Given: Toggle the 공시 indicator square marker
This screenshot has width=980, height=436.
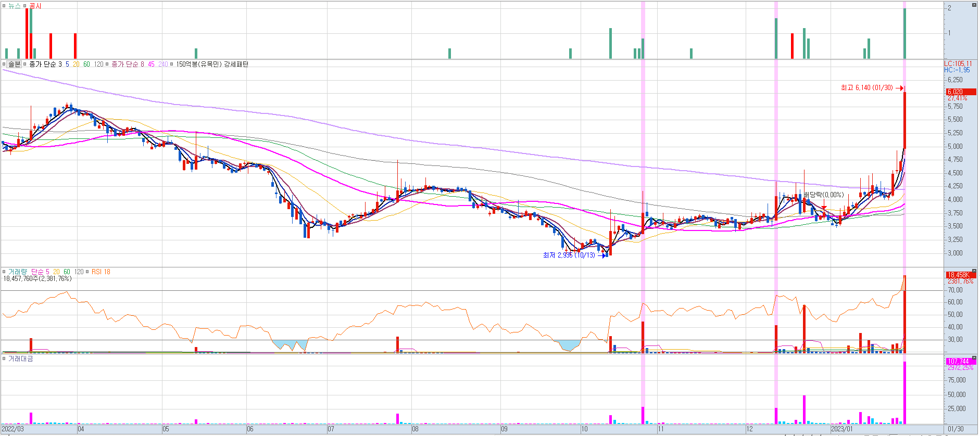Looking at the screenshot, I should click(x=25, y=6).
